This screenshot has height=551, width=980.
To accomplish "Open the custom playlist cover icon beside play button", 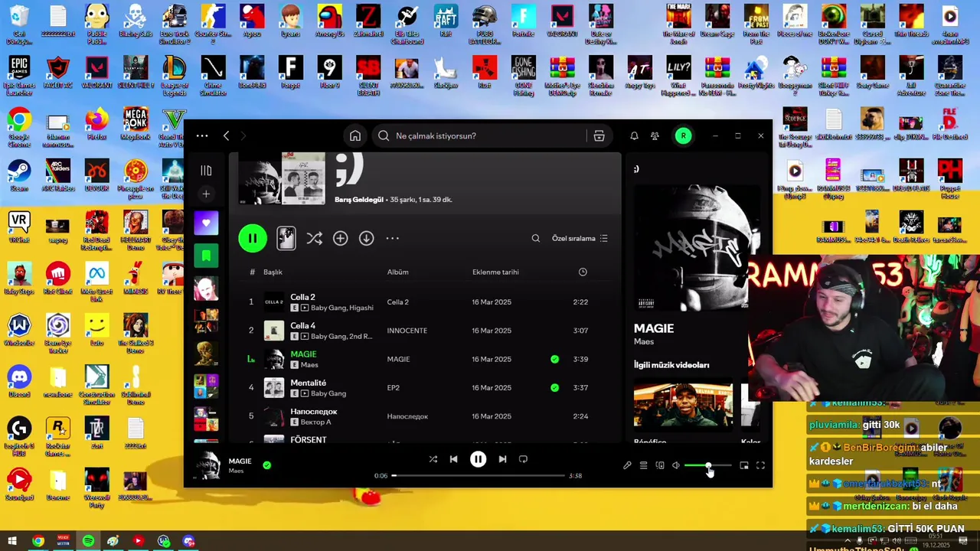I will point(286,239).
